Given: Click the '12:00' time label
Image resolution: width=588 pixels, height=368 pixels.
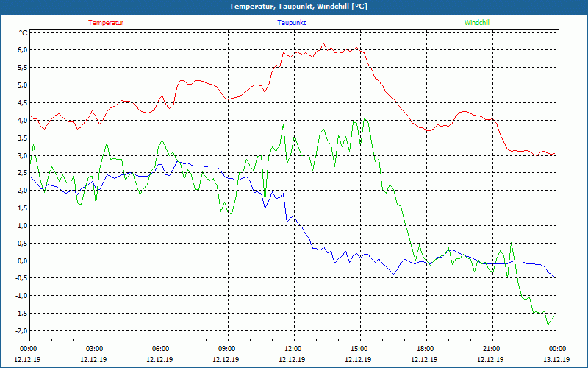Looking at the screenshot, I should click(294, 349).
